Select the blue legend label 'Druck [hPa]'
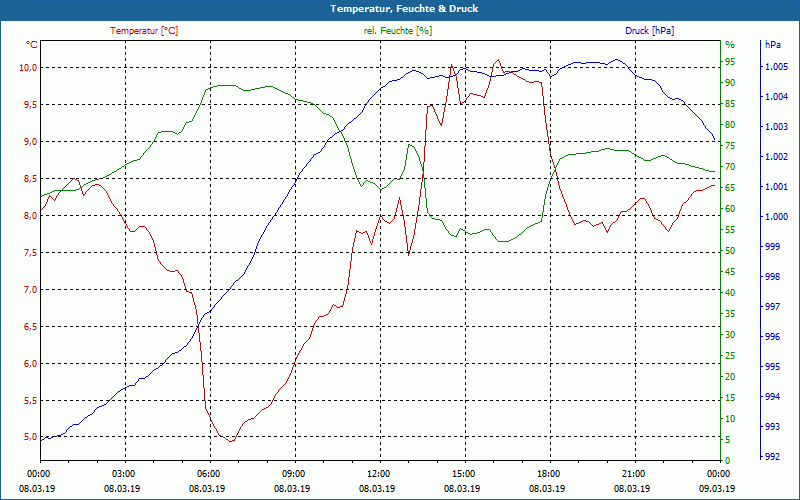The width and height of the screenshot is (800, 500). tap(649, 31)
